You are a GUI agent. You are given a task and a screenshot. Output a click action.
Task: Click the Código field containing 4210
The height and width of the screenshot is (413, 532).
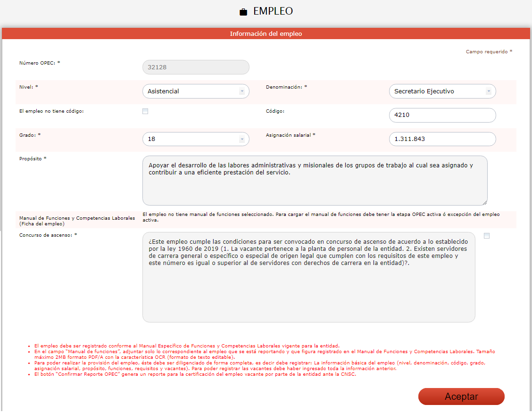[x=442, y=116]
